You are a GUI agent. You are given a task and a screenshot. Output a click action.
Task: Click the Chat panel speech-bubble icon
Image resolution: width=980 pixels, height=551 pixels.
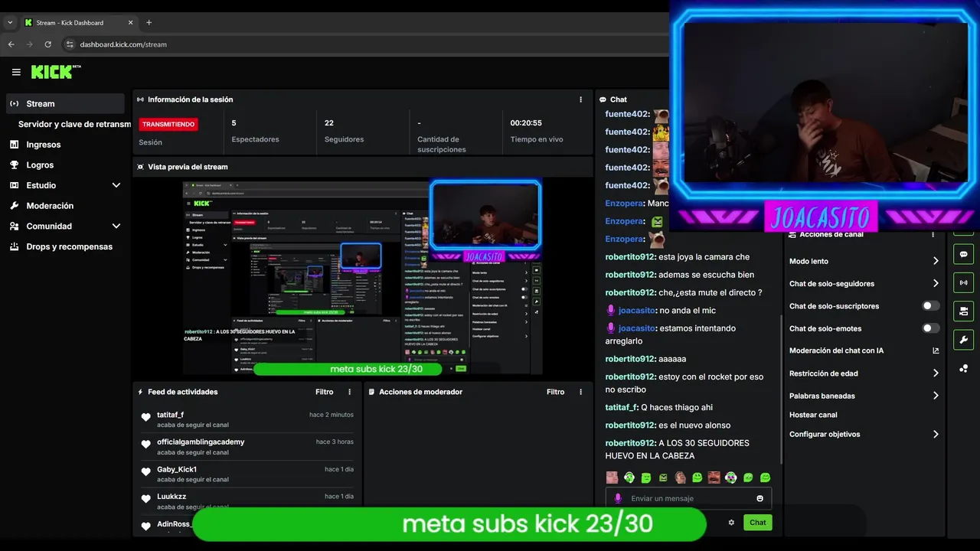[x=603, y=99]
